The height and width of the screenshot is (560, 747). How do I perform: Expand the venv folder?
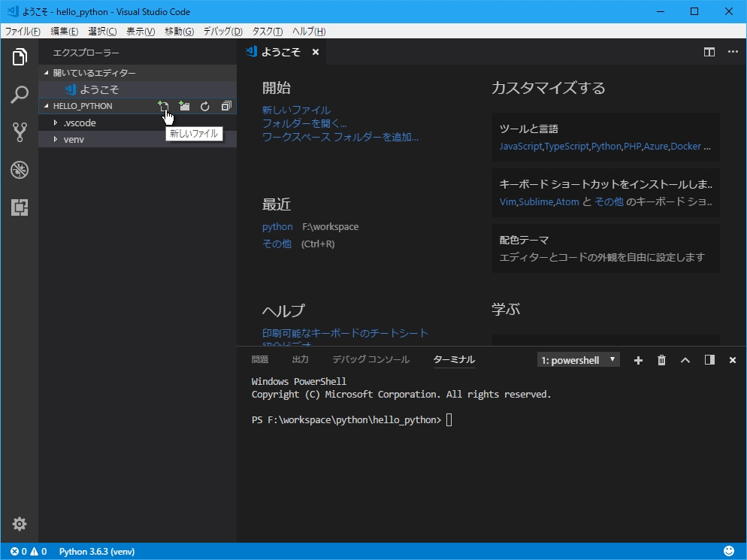click(x=138, y=140)
